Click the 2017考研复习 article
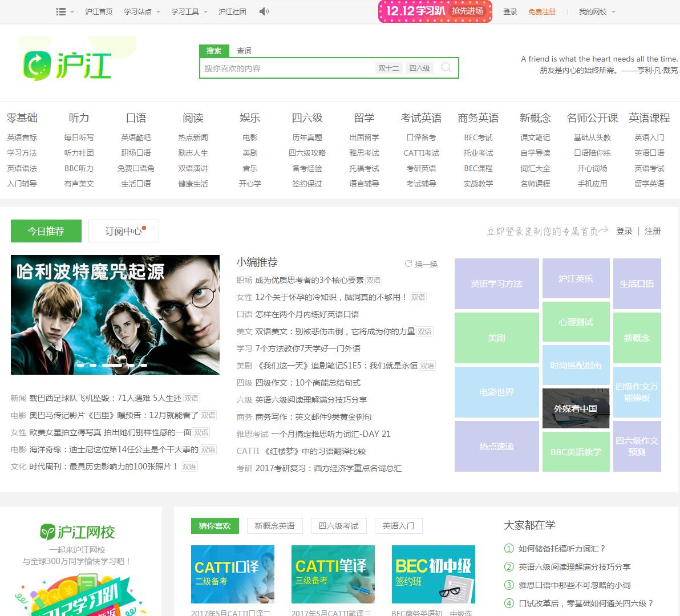The image size is (680, 616). tap(328, 468)
